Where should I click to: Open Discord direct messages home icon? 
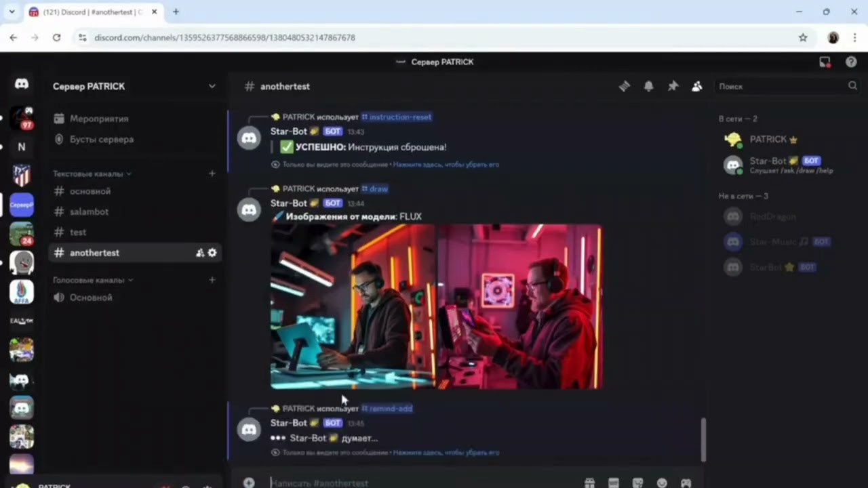click(22, 84)
